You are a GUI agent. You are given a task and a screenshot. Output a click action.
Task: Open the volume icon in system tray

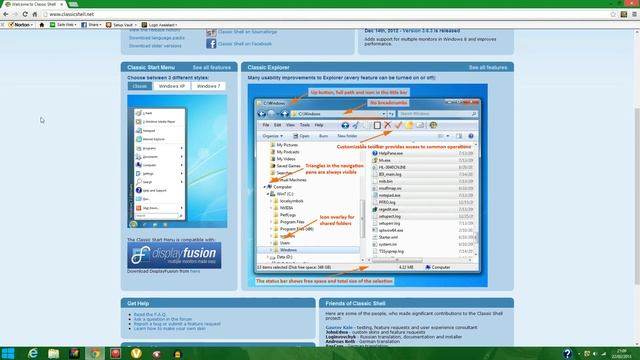(x=595, y=354)
